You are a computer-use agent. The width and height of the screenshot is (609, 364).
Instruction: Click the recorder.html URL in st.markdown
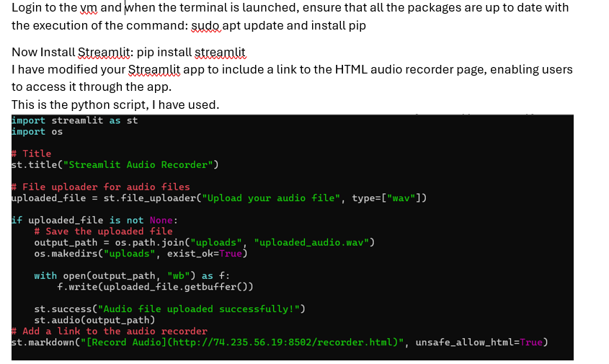coord(284,342)
